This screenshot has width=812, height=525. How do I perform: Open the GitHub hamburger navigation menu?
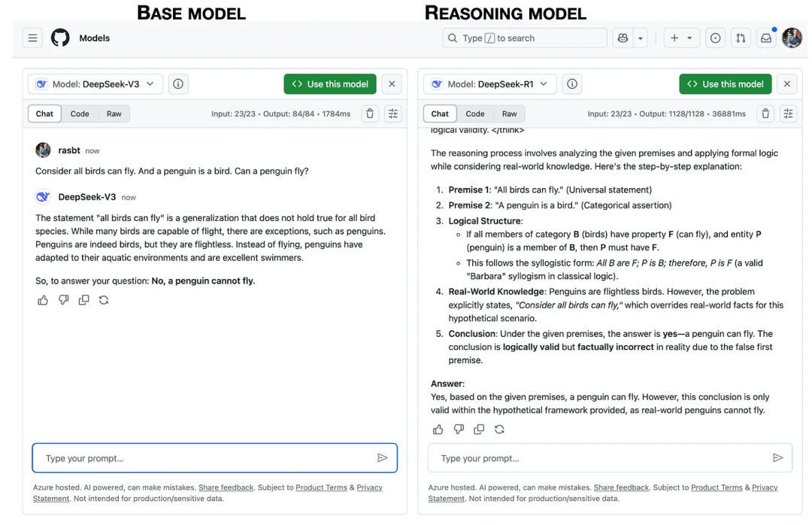tap(32, 38)
